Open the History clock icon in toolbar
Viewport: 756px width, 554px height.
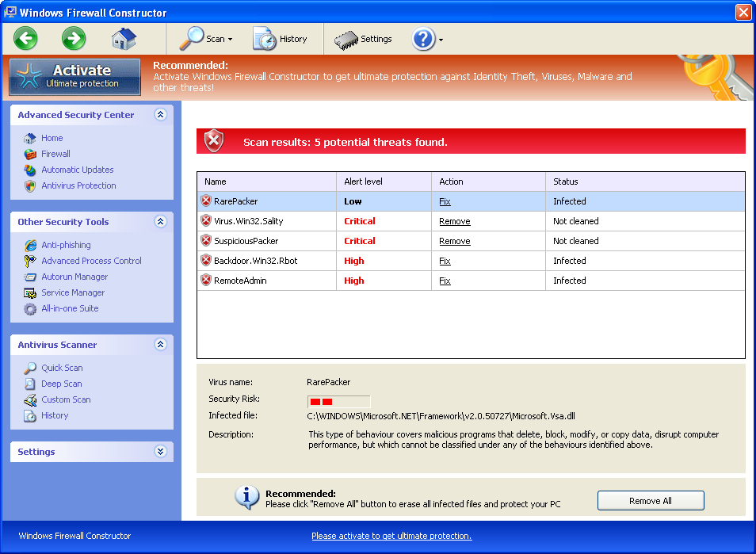(264, 39)
